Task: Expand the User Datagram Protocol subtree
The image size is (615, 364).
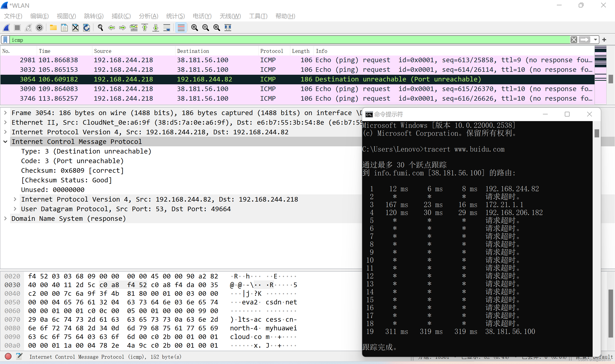Action: click(15, 209)
